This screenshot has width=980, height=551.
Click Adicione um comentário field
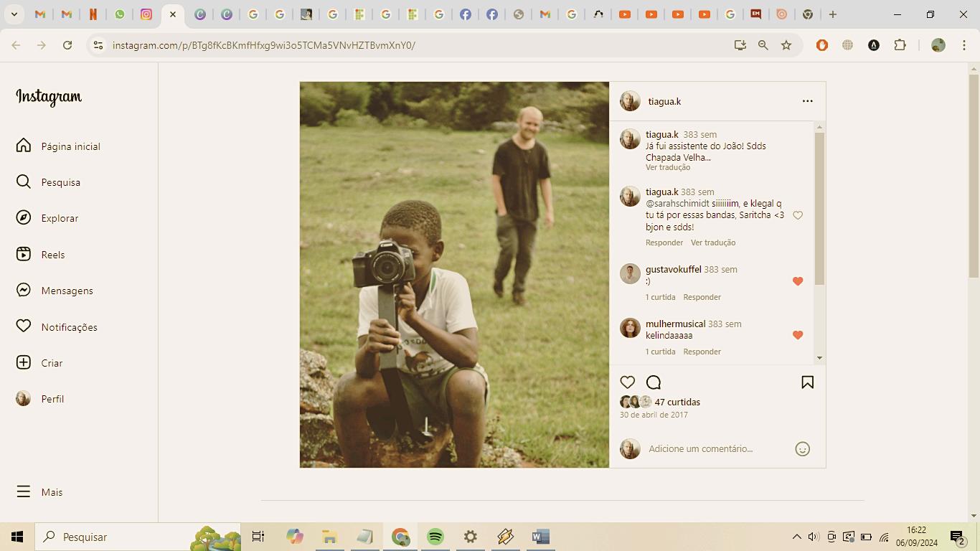pyautogui.click(x=717, y=449)
